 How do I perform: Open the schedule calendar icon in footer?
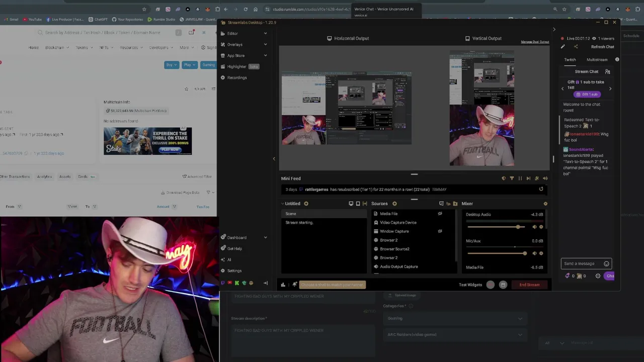pyautogui.click(x=503, y=285)
